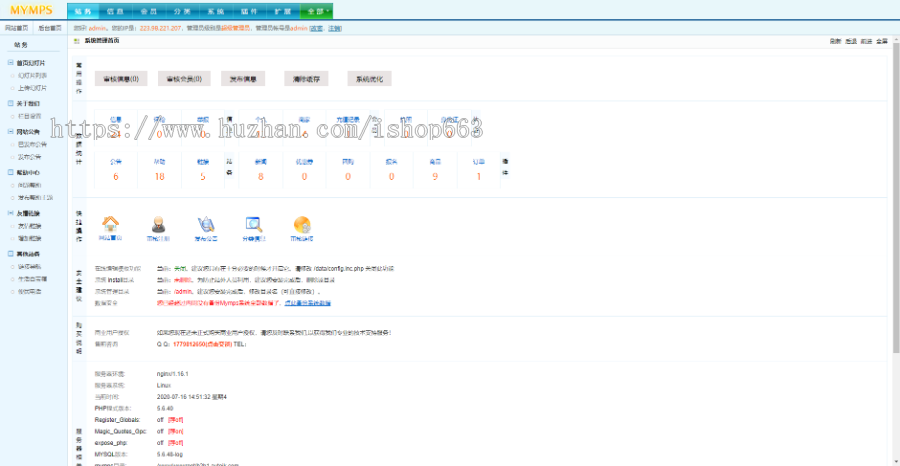Collapse the 首页幻灯片 sidebar group

tap(10, 62)
